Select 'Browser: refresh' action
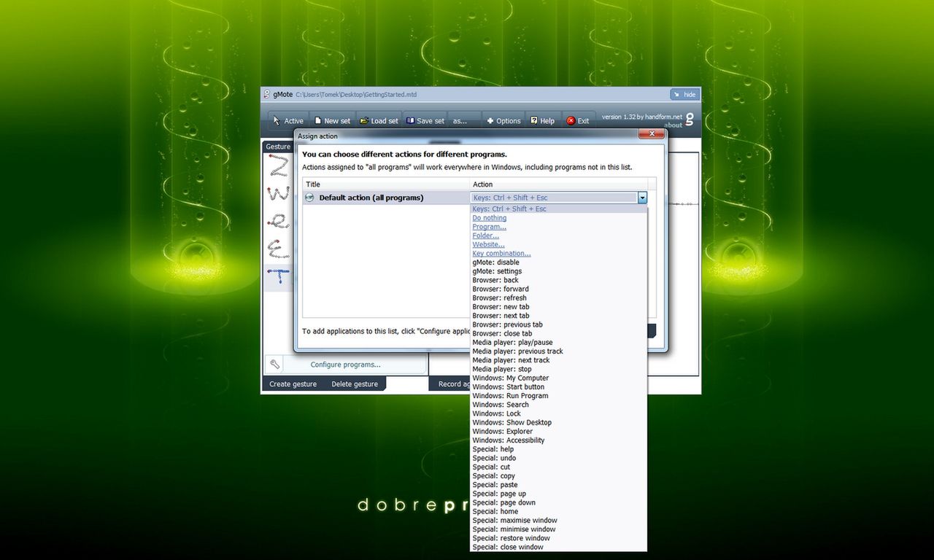The width and height of the screenshot is (934, 560). pyautogui.click(x=558, y=298)
